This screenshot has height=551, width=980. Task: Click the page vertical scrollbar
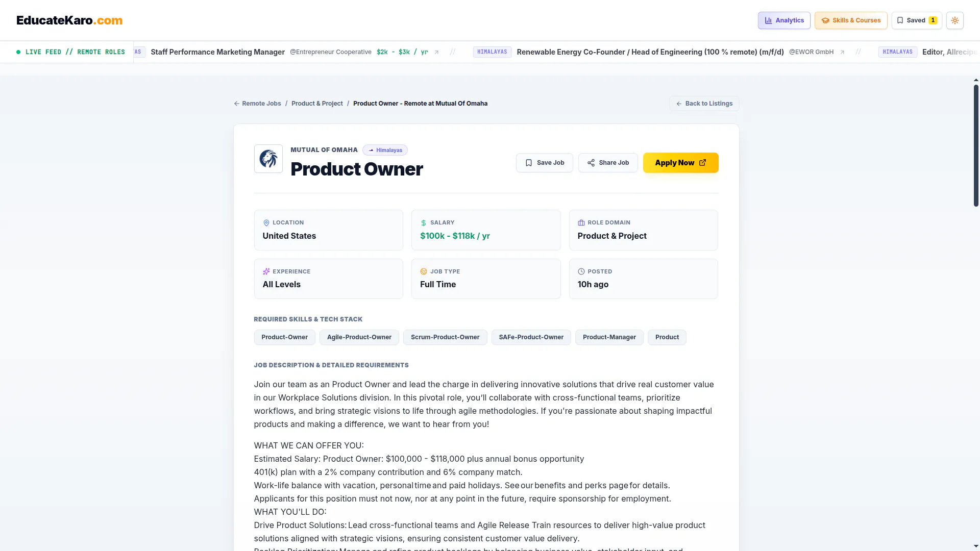(976, 145)
